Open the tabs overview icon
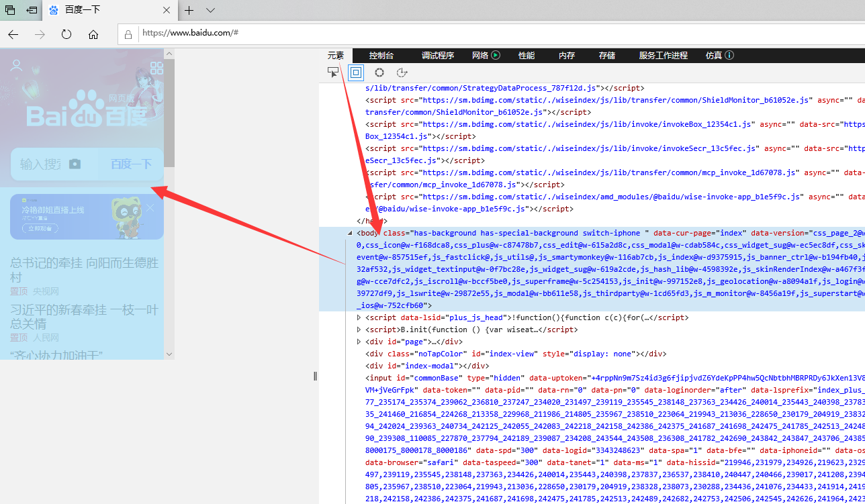The width and height of the screenshot is (865, 504). click(x=10, y=10)
